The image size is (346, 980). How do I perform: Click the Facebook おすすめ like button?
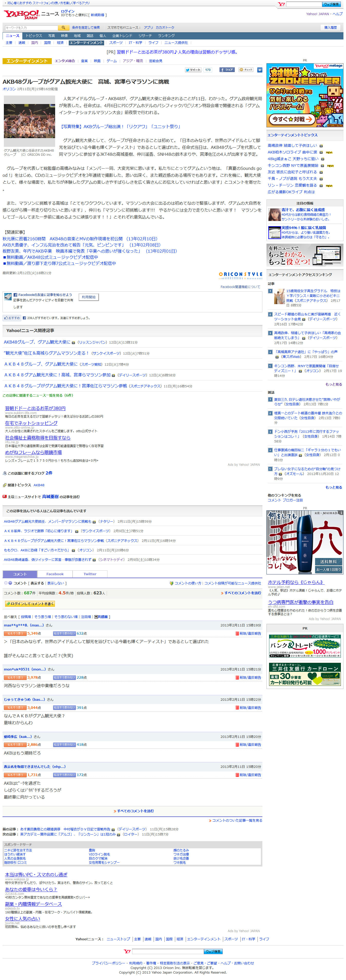(x=12, y=318)
